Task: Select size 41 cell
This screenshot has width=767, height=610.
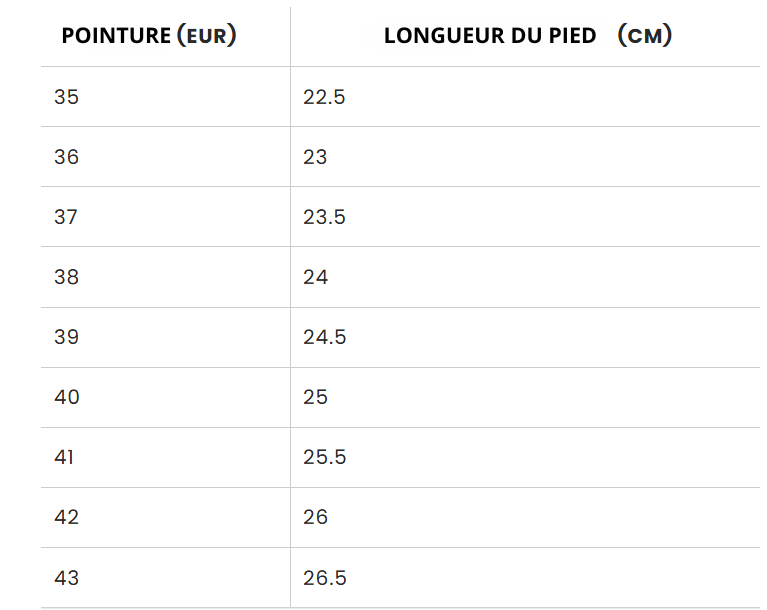Action: (166, 457)
